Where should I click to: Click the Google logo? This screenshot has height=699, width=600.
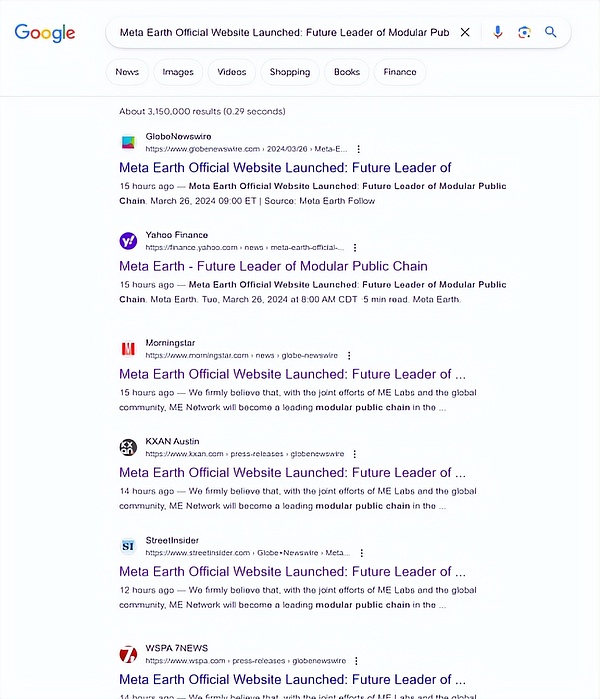coord(45,33)
